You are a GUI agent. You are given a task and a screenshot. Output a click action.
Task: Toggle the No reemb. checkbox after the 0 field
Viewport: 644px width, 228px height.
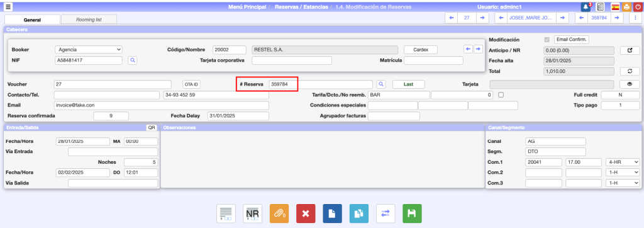click(x=501, y=94)
